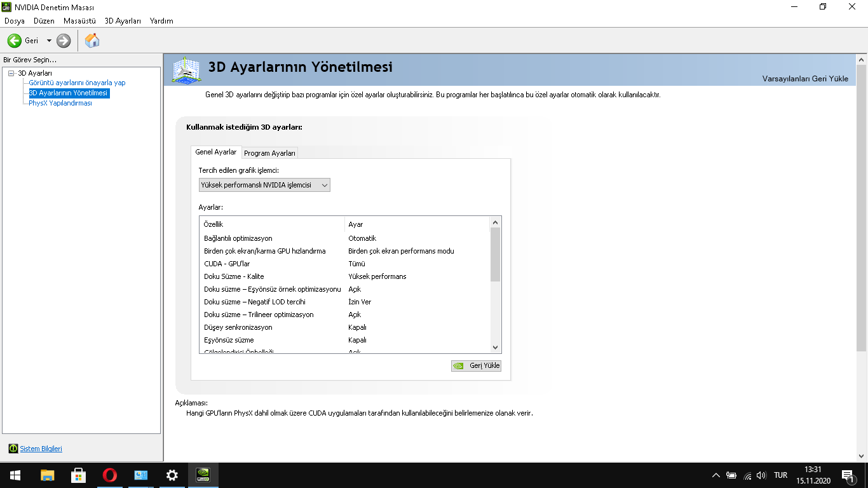Open the 3D Ayarları menu
Screen dimensions: 868x488
point(123,21)
